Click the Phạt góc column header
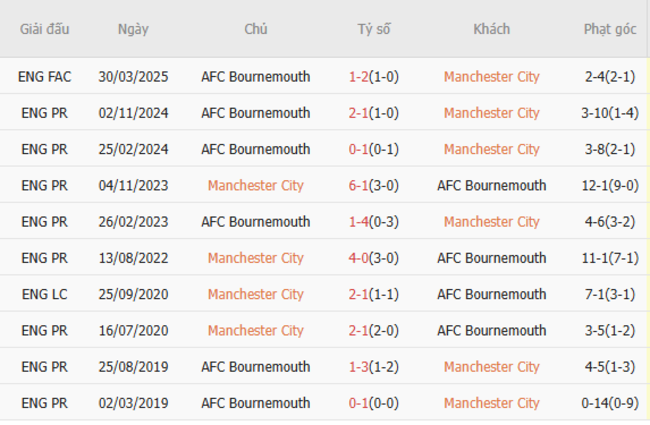Viewport: 650px width, 425px height. click(x=610, y=29)
